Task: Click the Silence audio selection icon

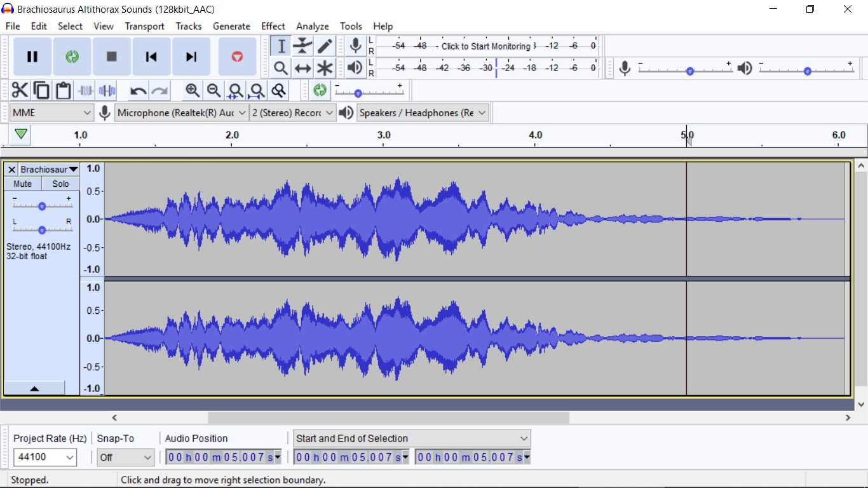Action: 107,91
